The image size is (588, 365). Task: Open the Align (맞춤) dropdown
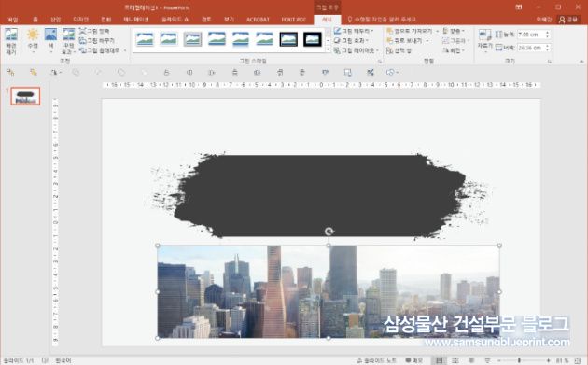[x=454, y=31]
